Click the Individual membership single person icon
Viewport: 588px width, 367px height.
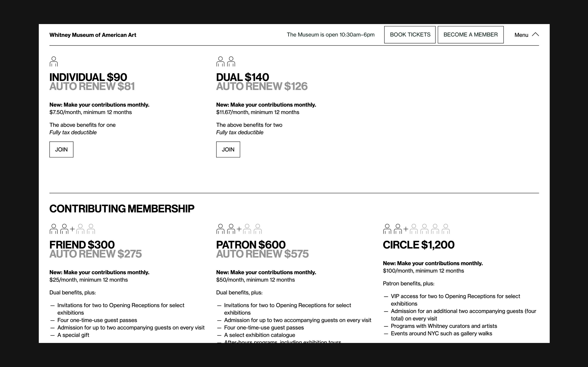[x=54, y=61]
